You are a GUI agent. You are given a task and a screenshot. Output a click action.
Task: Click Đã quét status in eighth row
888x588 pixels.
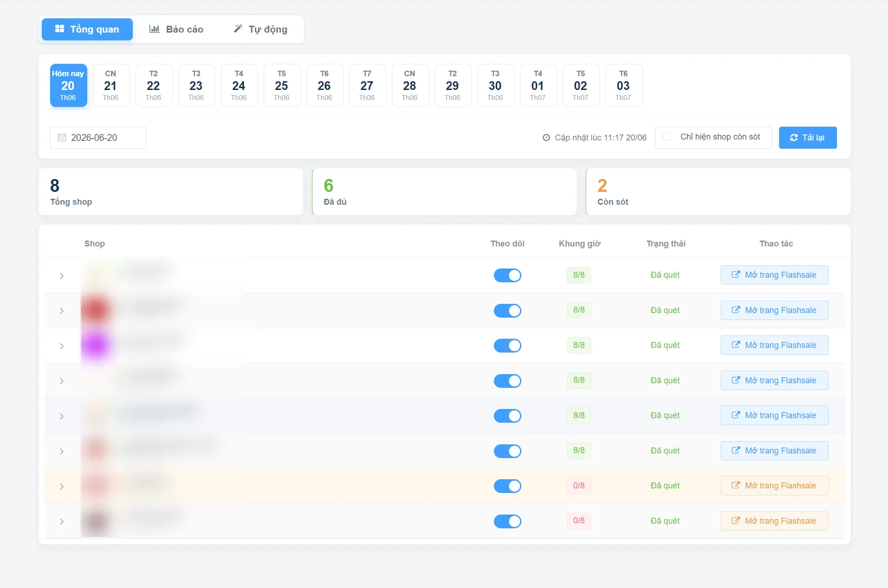click(x=665, y=521)
